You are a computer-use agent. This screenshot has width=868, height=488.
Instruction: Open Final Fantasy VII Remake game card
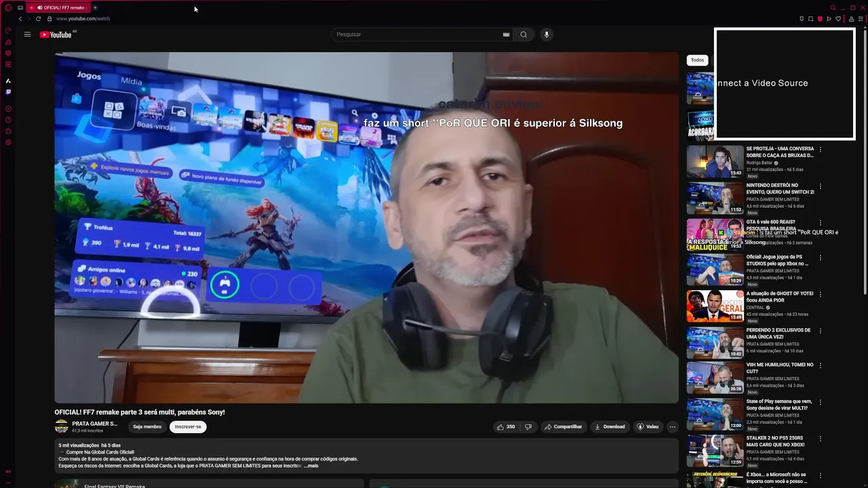coord(209,484)
